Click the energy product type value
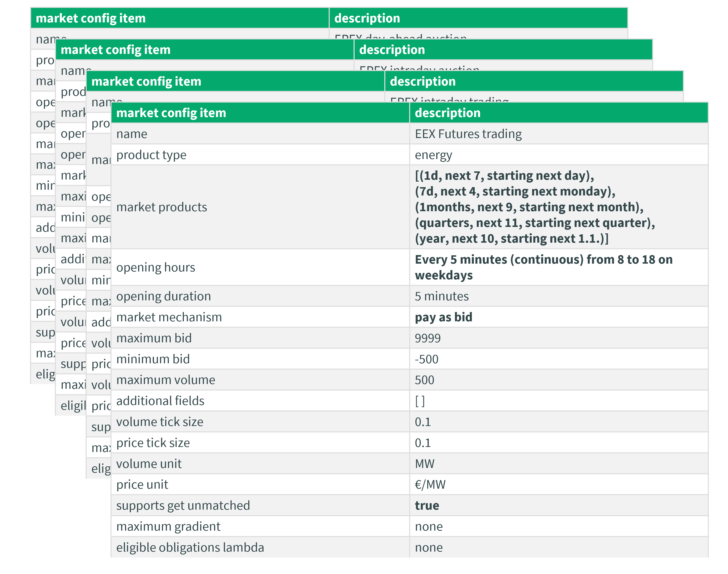 [433, 155]
